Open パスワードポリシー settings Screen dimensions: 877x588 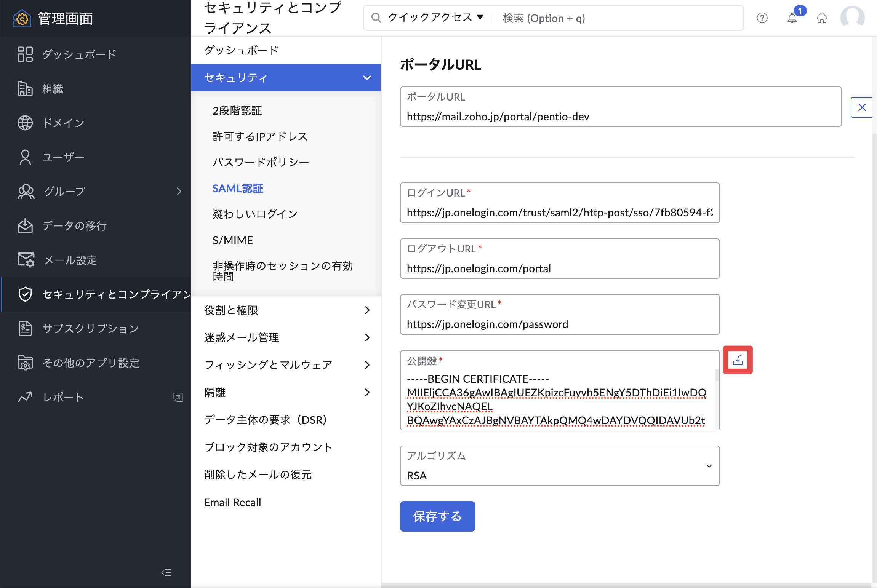[261, 162]
